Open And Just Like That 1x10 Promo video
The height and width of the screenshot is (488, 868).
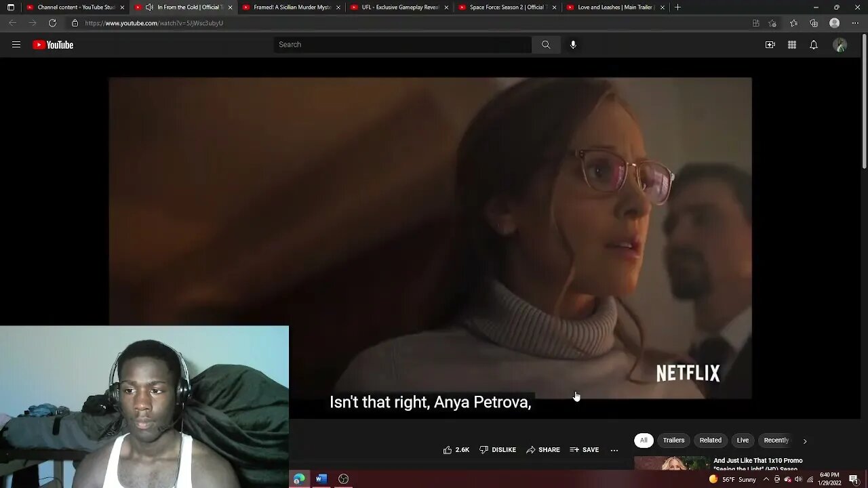point(758,464)
